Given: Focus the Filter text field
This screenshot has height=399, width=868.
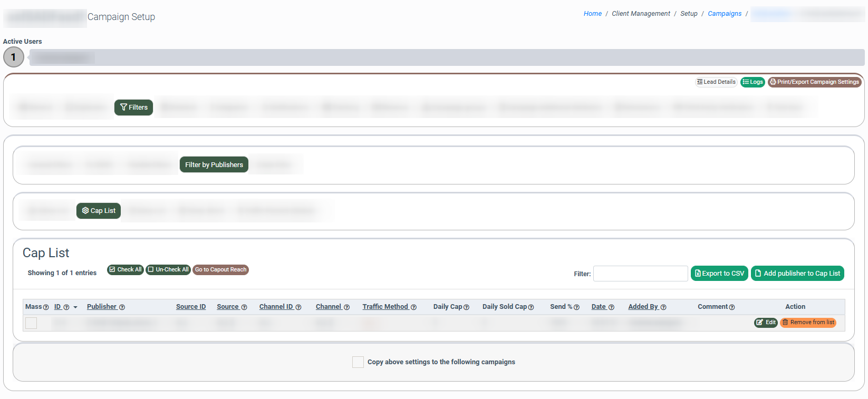Looking at the screenshot, I should tap(640, 274).
